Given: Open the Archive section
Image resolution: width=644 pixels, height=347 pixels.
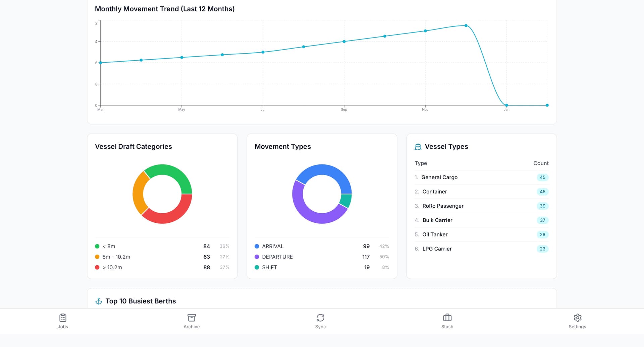Looking at the screenshot, I should (x=192, y=321).
